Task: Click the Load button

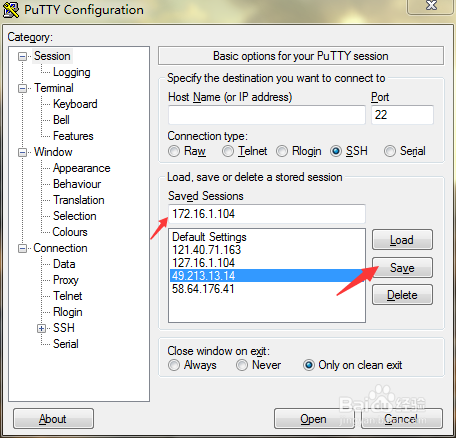Action: [402, 240]
